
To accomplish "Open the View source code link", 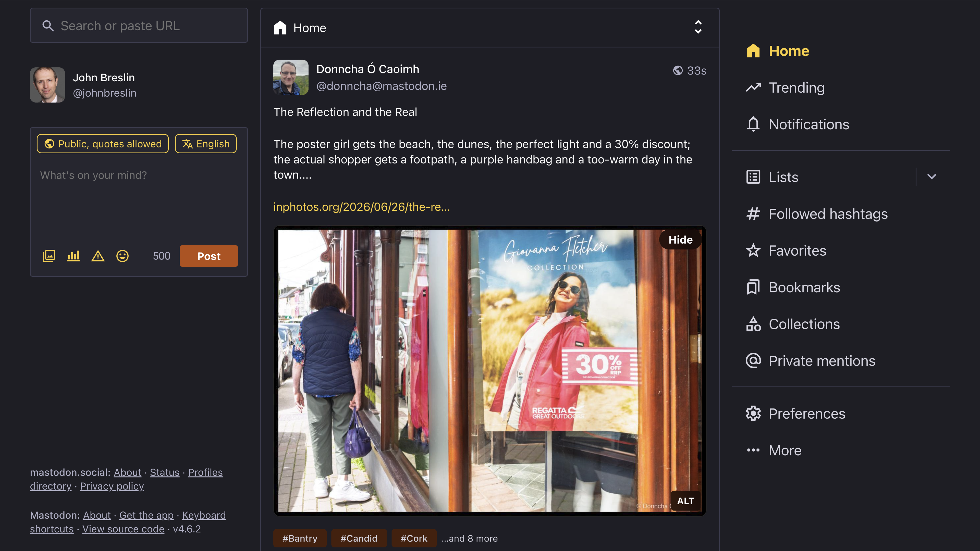I will (x=123, y=529).
